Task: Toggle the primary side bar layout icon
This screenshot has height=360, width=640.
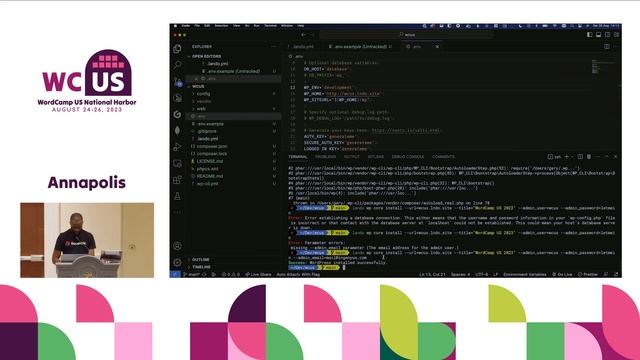Action: (x=589, y=35)
